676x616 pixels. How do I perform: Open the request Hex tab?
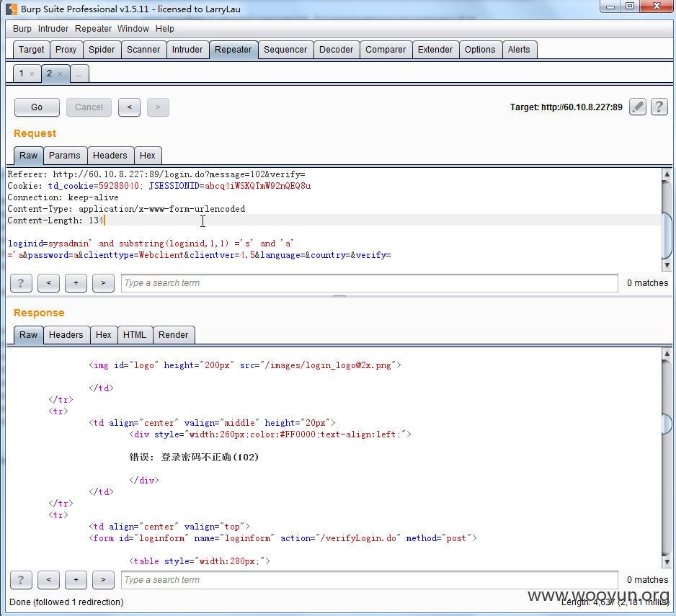(148, 156)
